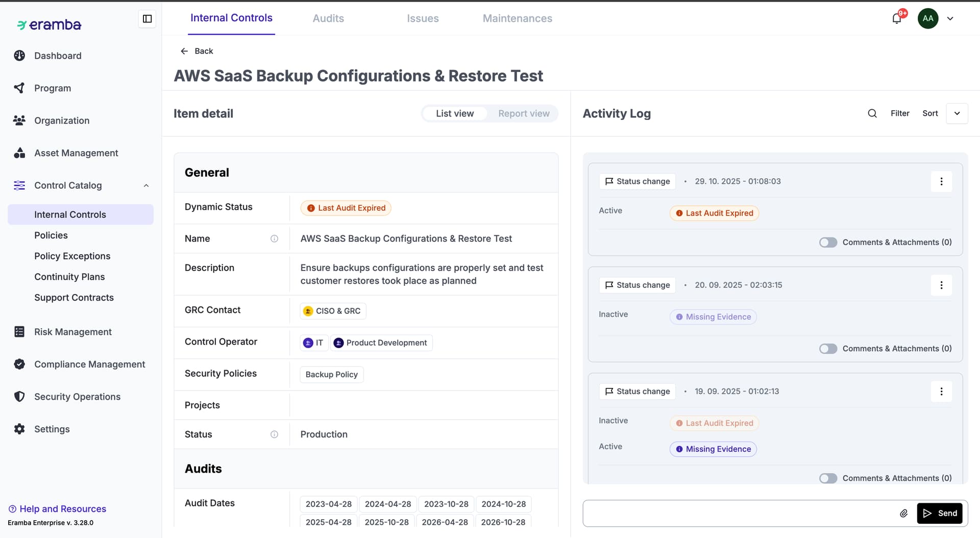Click info icon next to Name field
Viewport: 980px width, 538px height.
pos(274,238)
